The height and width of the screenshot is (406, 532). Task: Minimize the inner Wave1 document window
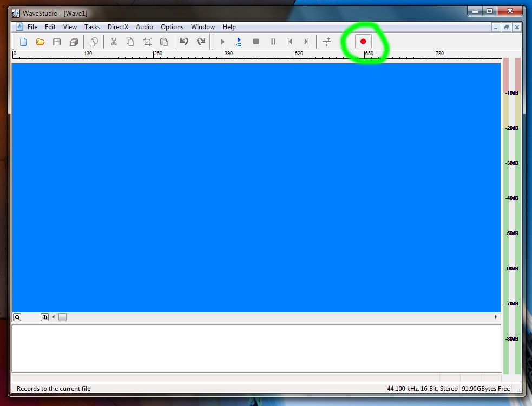pos(496,27)
